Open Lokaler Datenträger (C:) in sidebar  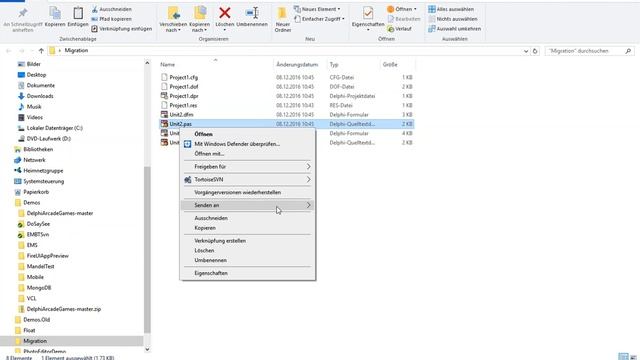click(55, 128)
